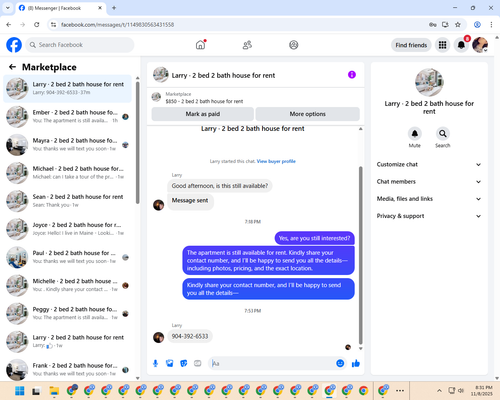
Task: Click the message thread scrollbar
Action: (x=360, y=255)
